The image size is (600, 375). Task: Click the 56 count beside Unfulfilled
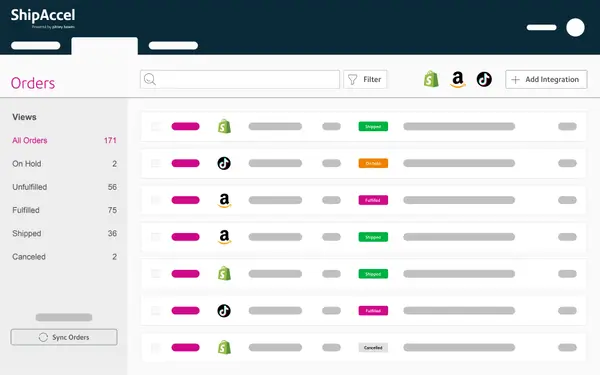coord(112,187)
